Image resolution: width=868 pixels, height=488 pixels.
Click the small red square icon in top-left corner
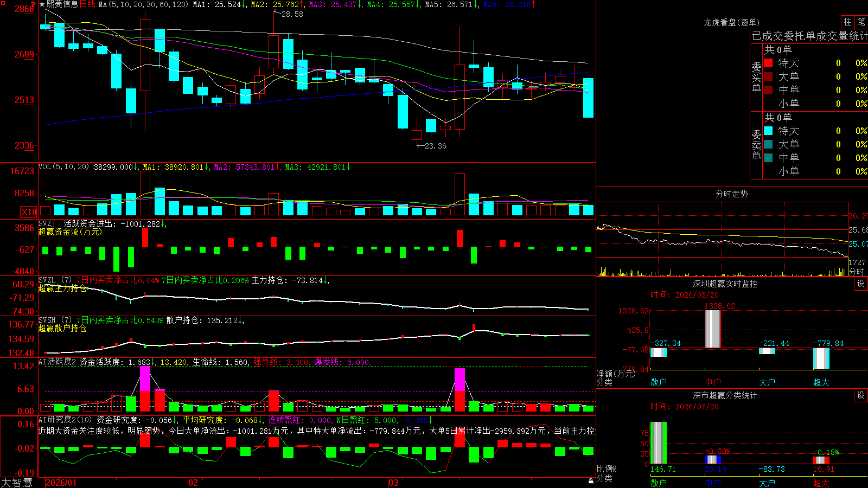coord(3,3)
